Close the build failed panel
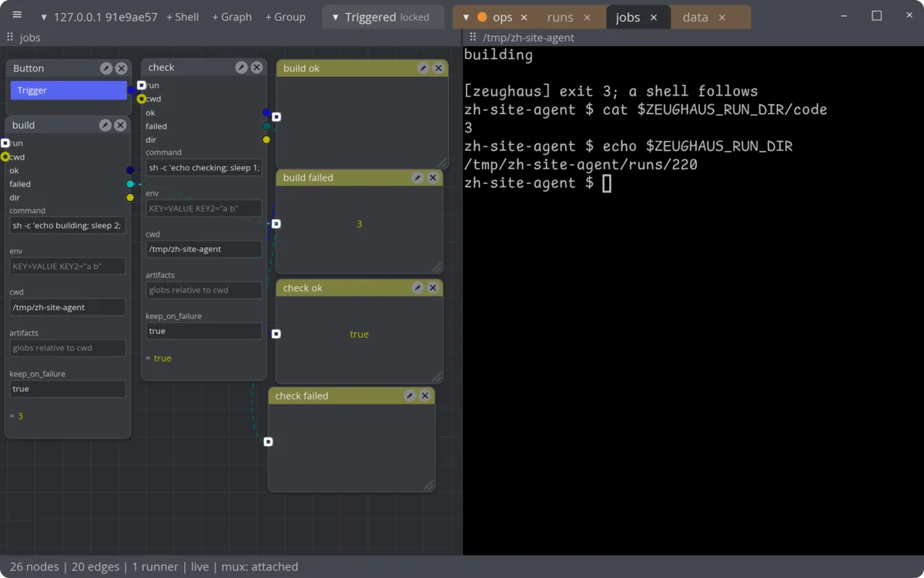This screenshot has height=578, width=924. tap(433, 178)
